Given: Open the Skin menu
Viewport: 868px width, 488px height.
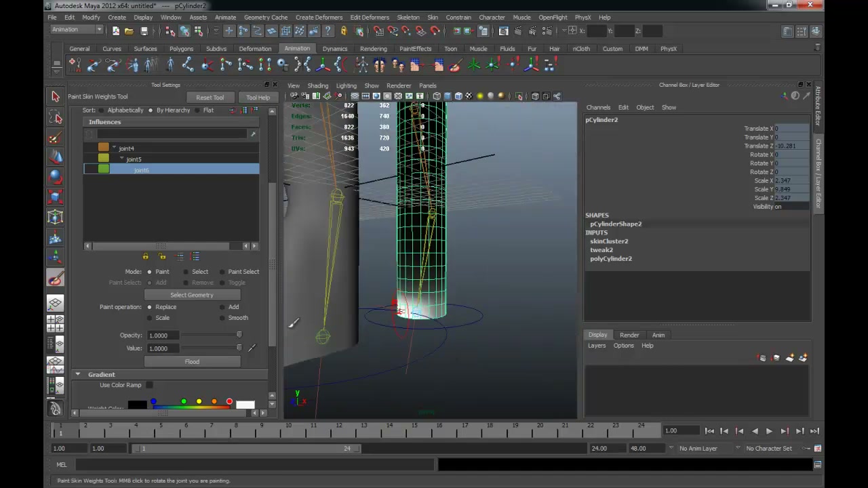Looking at the screenshot, I should pos(433,17).
